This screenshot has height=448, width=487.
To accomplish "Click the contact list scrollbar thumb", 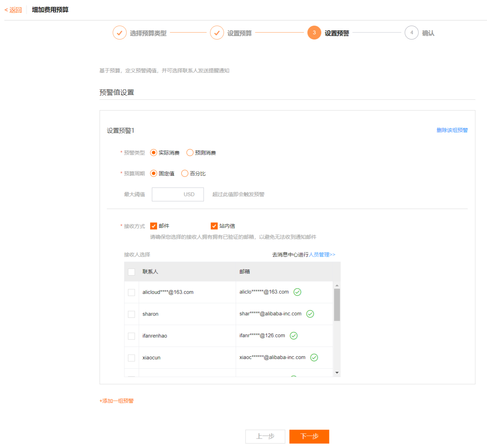I will tap(337, 305).
